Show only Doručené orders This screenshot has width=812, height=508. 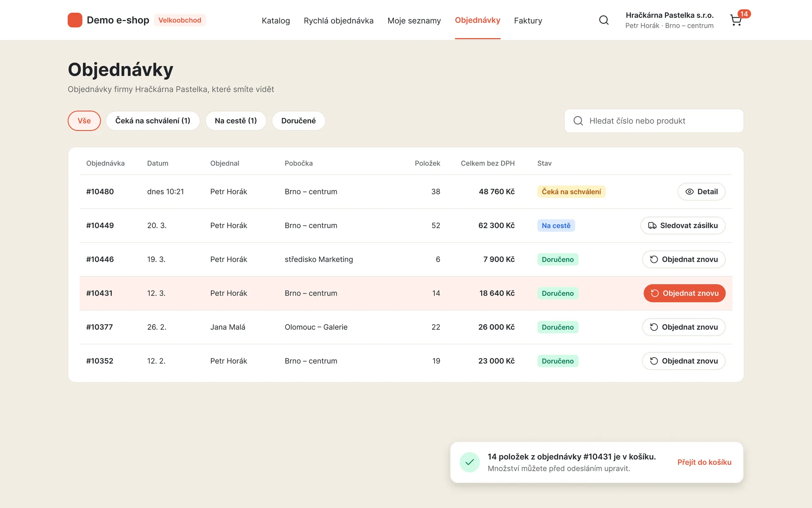299,121
